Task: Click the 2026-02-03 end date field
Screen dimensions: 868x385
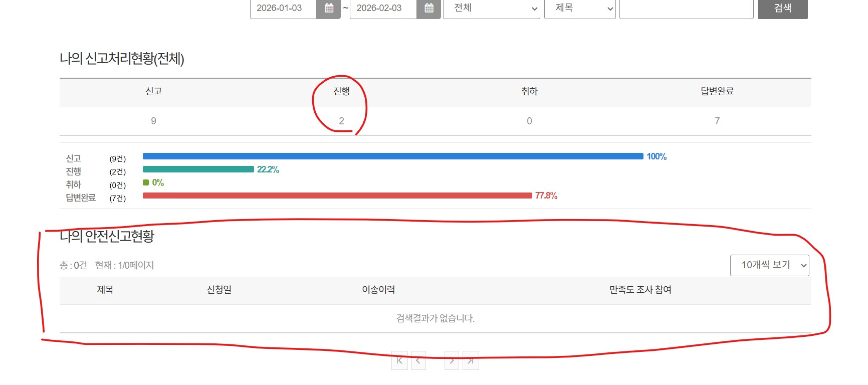Action: click(x=383, y=8)
